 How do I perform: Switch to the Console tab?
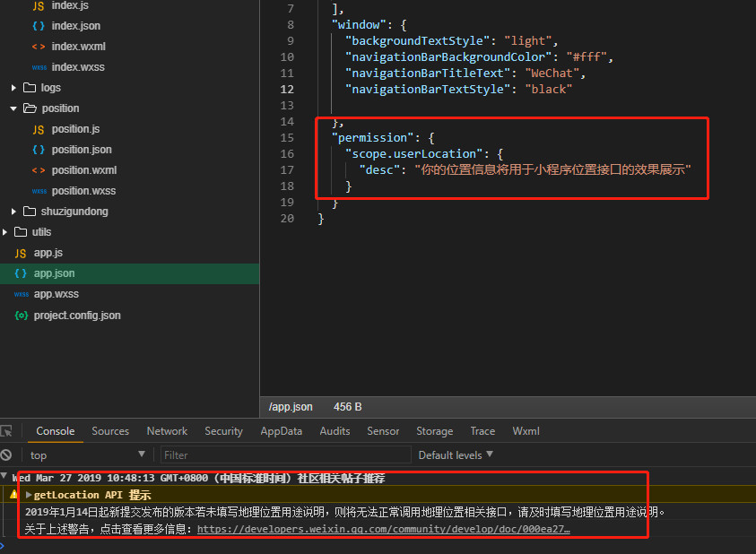[56, 431]
